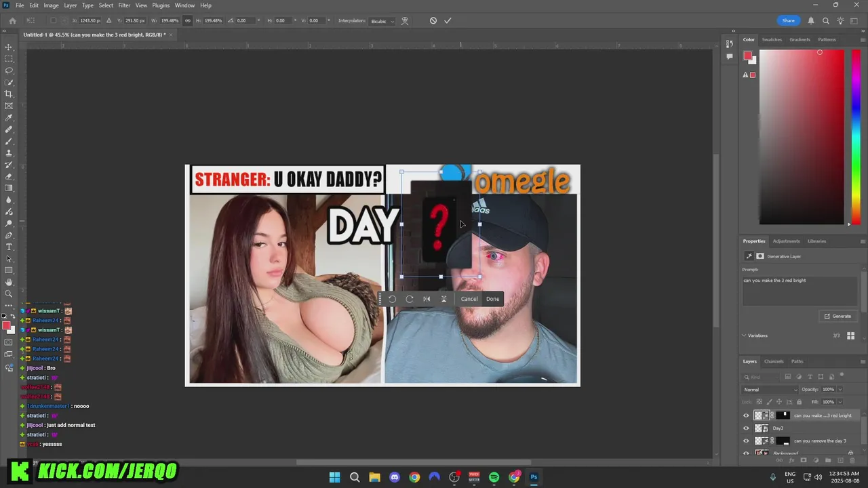Toggle the lock all icon in Layers
868x488 pixels.
point(799,402)
